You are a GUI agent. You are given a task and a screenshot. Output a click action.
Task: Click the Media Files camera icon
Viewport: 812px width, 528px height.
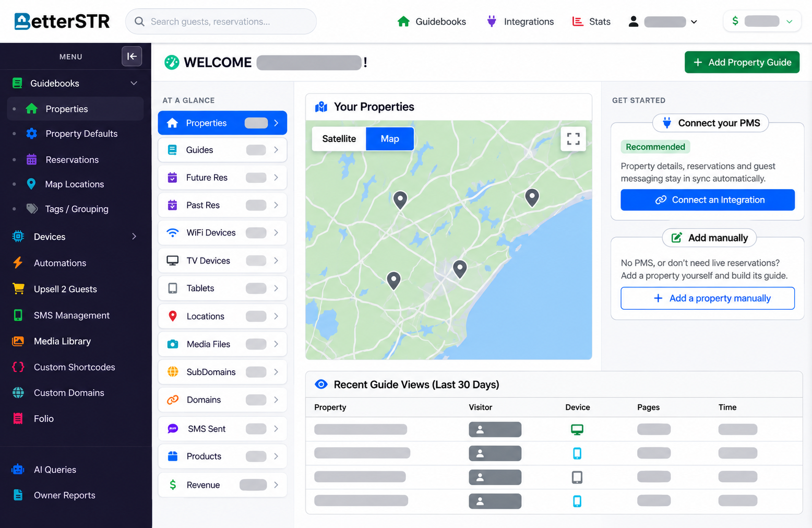[x=172, y=344]
